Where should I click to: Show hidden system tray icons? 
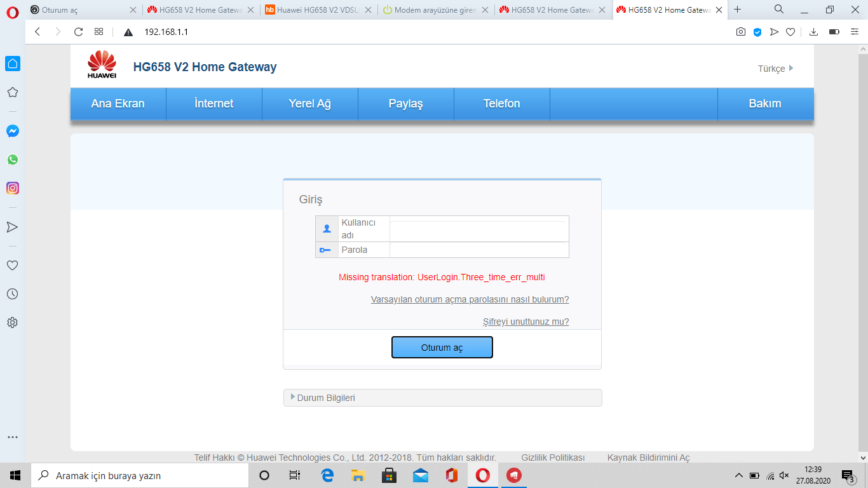(x=738, y=475)
